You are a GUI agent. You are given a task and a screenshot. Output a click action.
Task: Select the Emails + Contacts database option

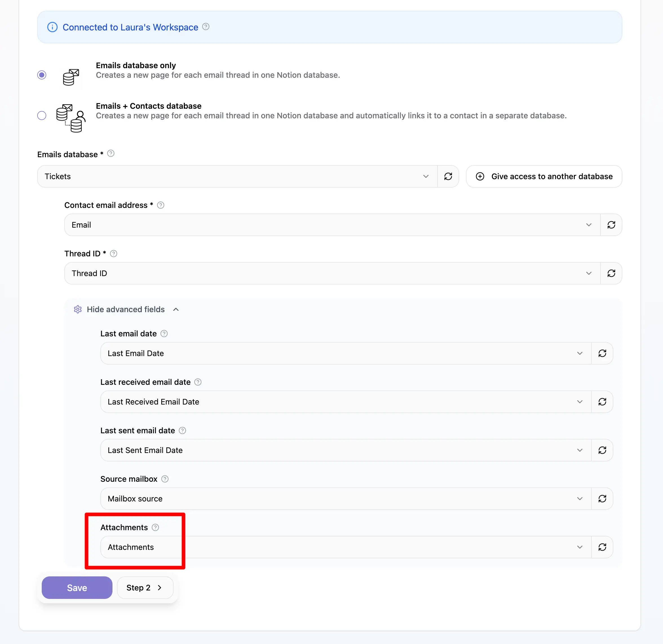pyautogui.click(x=42, y=115)
